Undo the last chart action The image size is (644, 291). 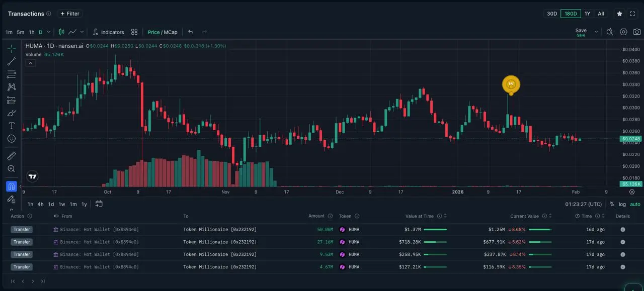click(191, 32)
